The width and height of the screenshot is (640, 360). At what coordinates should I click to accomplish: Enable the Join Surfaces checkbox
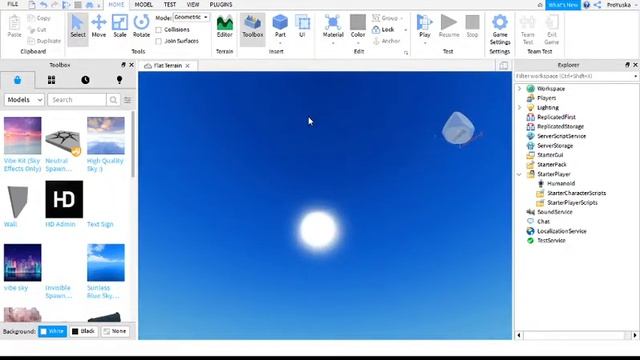coord(158,41)
